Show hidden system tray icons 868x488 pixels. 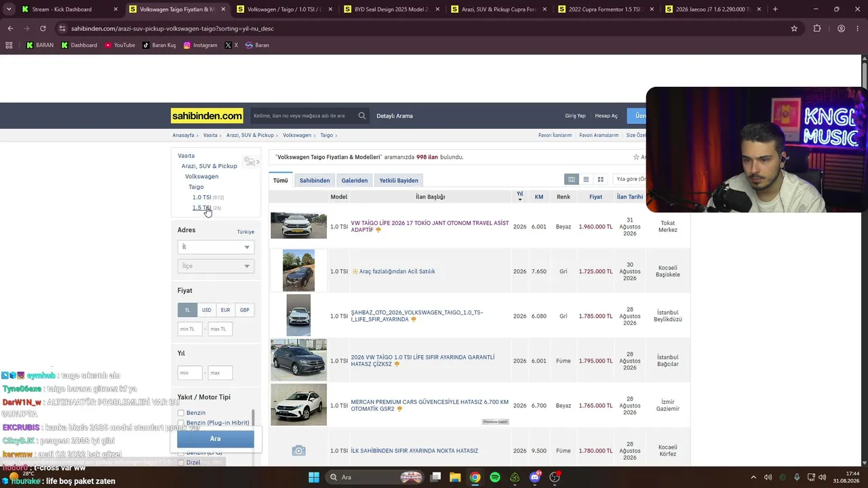[x=755, y=477]
